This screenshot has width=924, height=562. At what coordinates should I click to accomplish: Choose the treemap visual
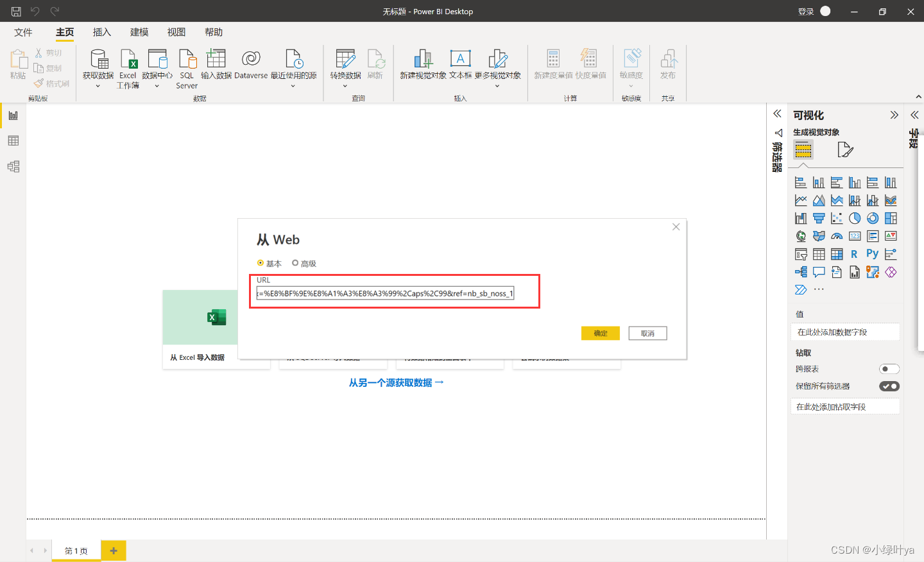[x=891, y=218]
